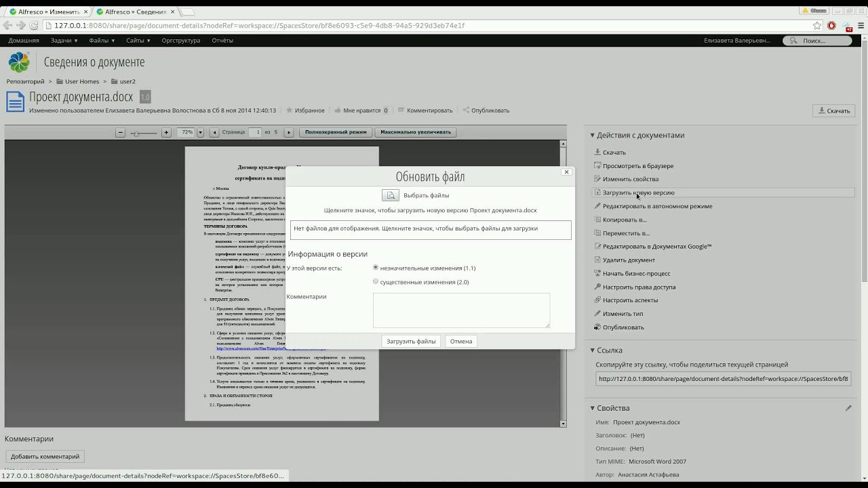
Task: Open the Елизавета Валерьевн... user menu
Action: tap(737, 41)
